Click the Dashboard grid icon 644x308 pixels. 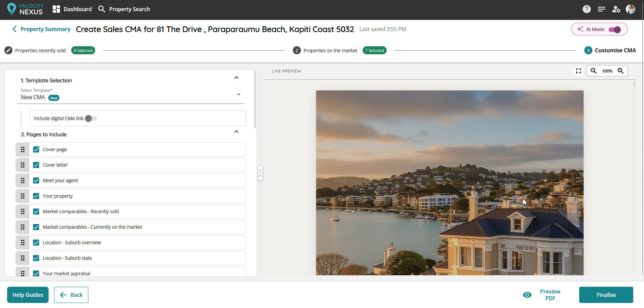(x=56, y=9)
